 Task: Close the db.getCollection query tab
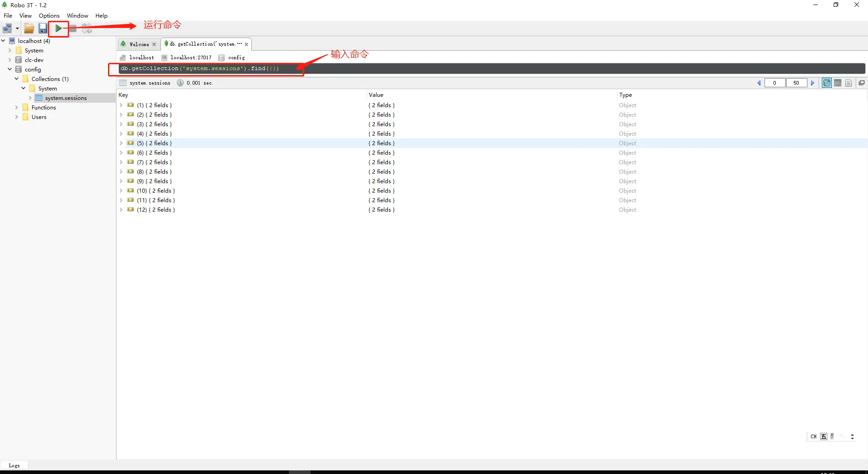tap(246, 44)
